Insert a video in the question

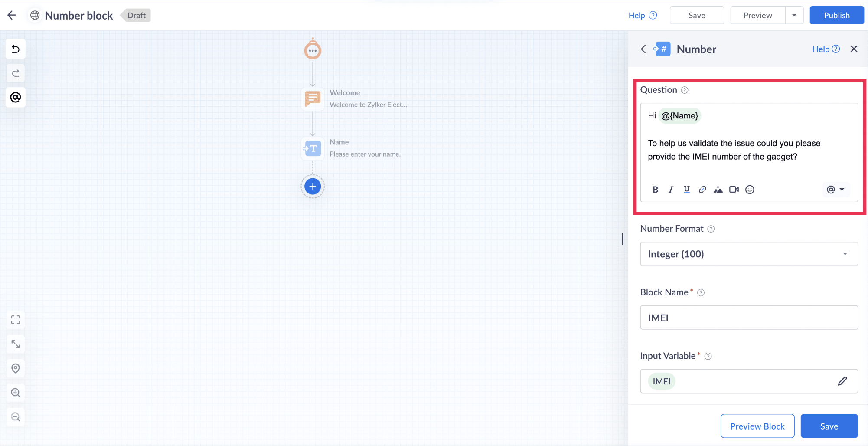pos(734,190)
